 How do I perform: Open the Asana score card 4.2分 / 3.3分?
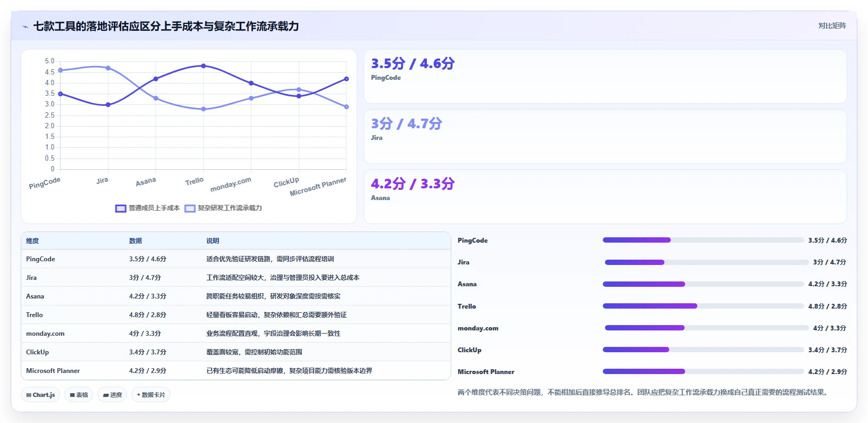(x=605, y=197)
